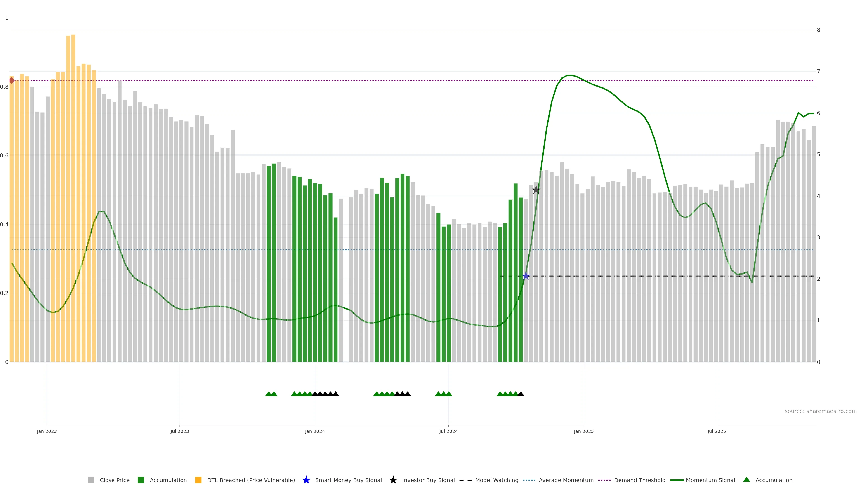Click the black Investor Buy star on chart
This screenshot has height=488, width=868.
coord(536,190)
